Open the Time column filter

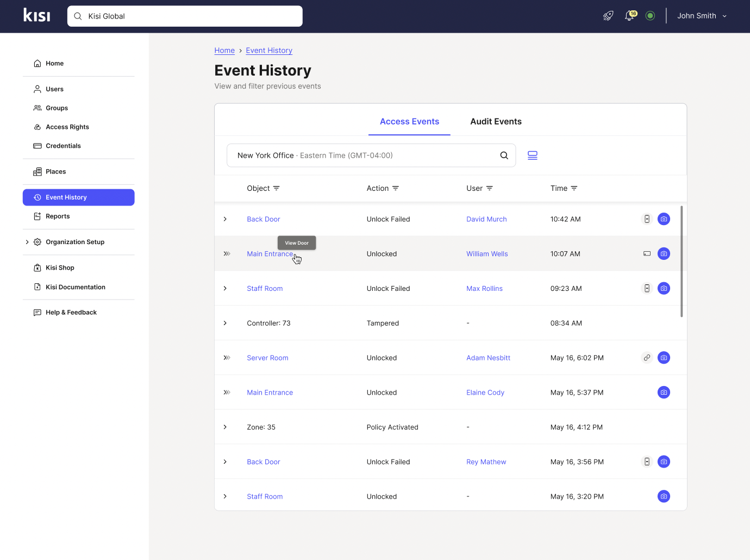click(574, 188)
